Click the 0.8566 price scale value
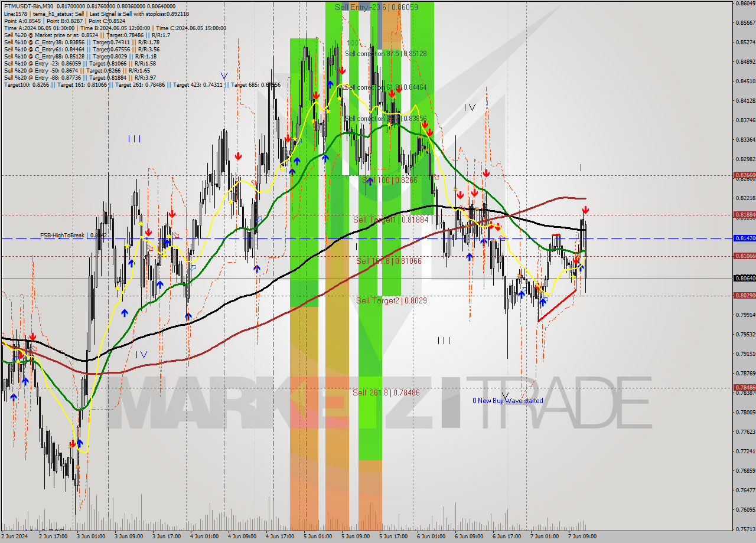Screen dimensions: 756x543 pos(745,23)
